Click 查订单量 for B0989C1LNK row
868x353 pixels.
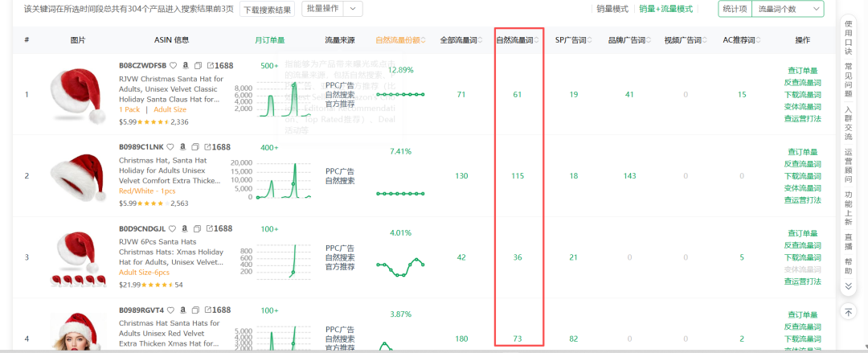tap(803, 152)
